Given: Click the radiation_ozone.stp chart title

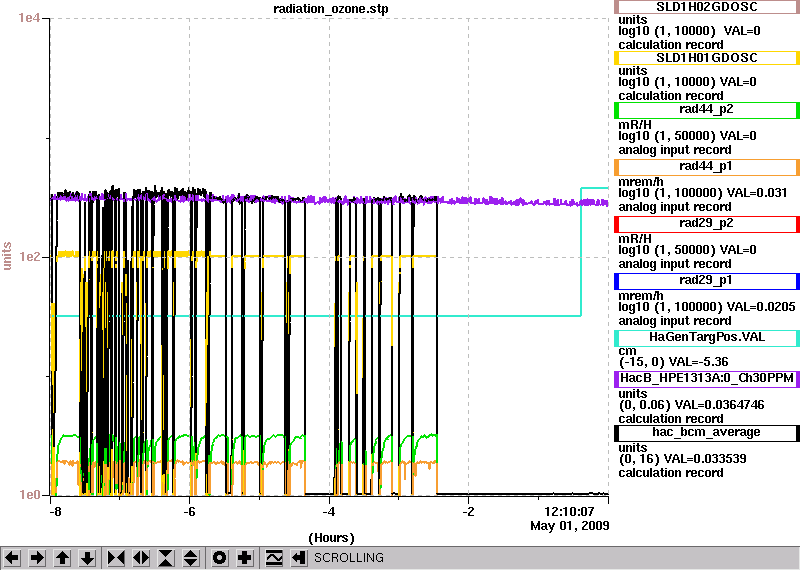Looking at the screenshot, I should [x=331, y=9].
